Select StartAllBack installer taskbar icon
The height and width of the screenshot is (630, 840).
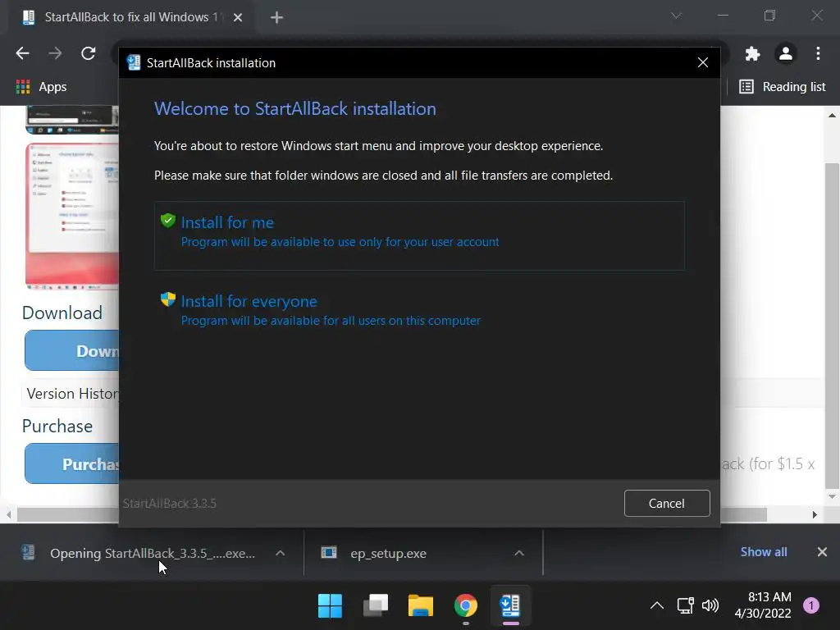pos(510,606)
